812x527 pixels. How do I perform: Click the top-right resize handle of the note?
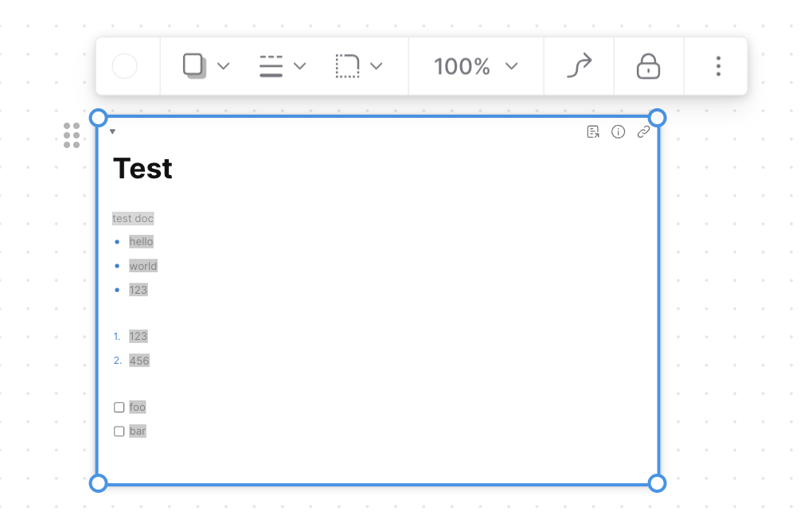pyautogui.click(x=657, y=119)
